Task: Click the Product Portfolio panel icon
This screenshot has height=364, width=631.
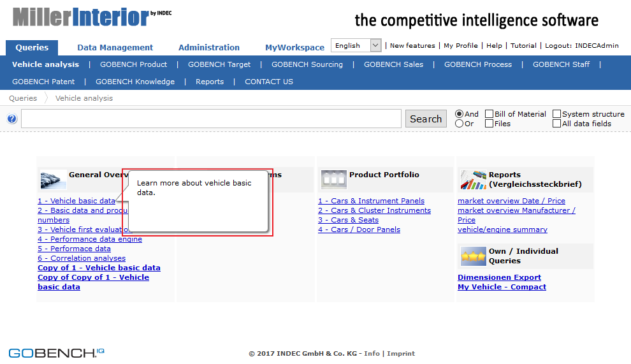Action: (x=333, y=180)
